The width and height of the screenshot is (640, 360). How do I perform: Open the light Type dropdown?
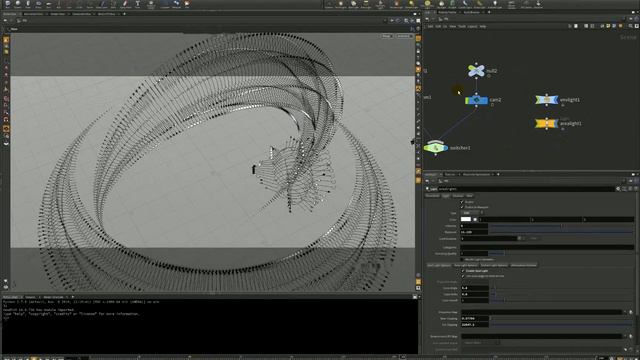472,213
